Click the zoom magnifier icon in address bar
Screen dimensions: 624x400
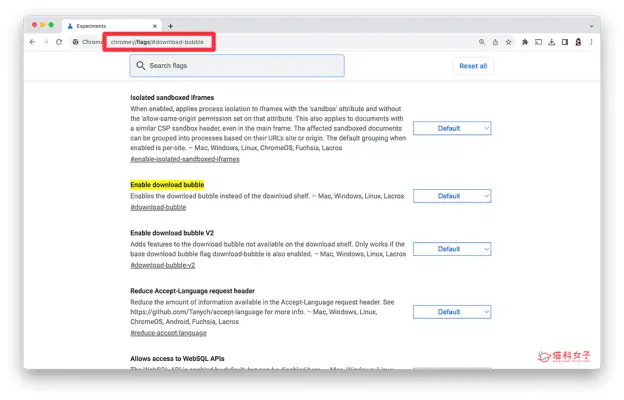pyautogui.click(x=482, y=42)
